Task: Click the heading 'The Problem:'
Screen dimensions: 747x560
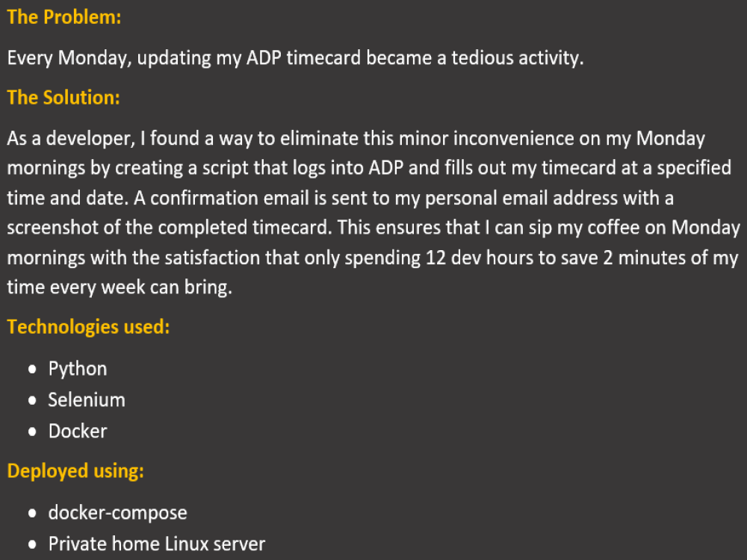Action: click(64, 17)
